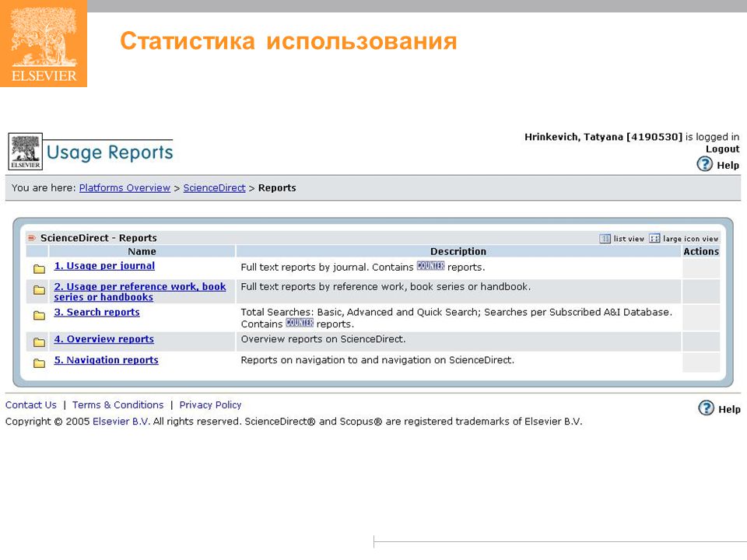Open Elsevier B.V. copyright link

pyautogui.click(x=121, y=422)
